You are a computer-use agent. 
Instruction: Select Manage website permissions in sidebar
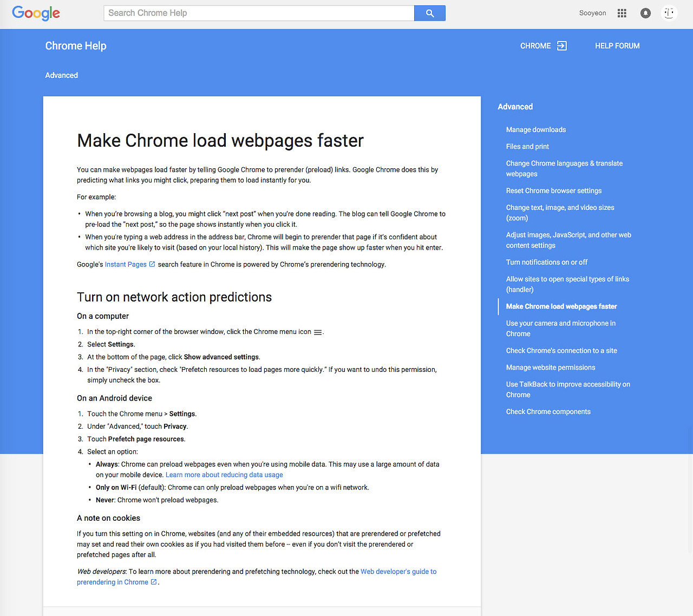(550, 368)
